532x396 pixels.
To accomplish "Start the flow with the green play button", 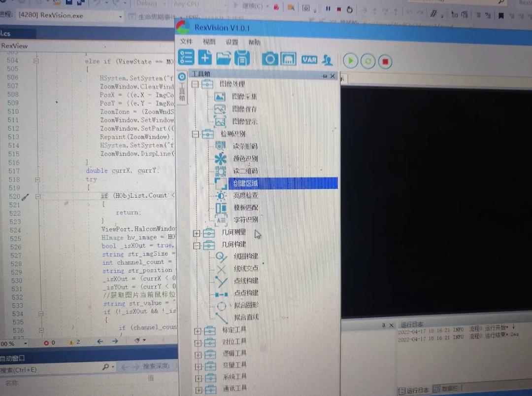I will point(351,61).
